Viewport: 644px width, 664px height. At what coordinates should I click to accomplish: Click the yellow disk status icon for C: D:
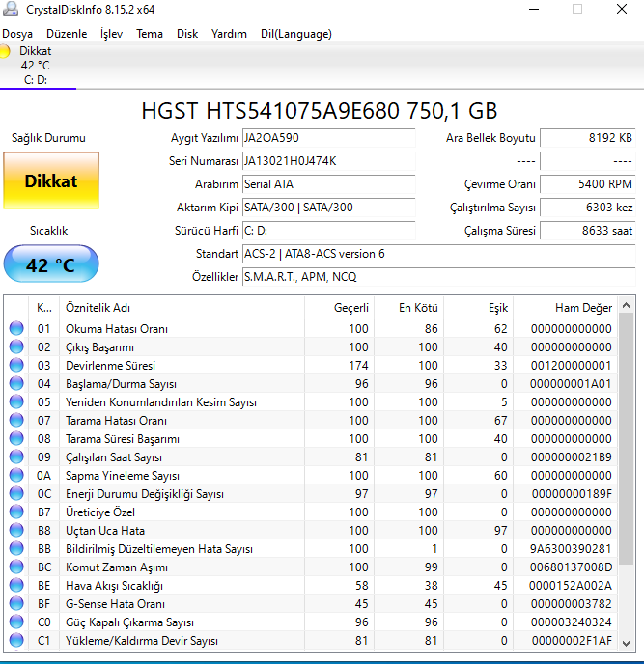point(6,51)
